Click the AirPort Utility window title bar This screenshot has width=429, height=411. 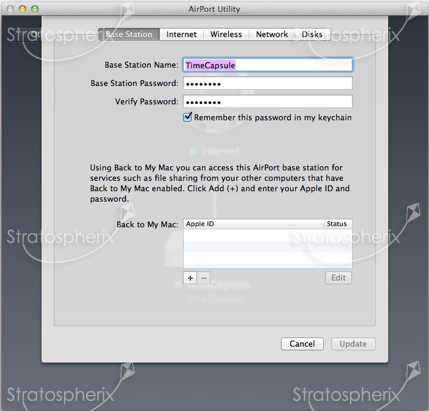(214, 9)
